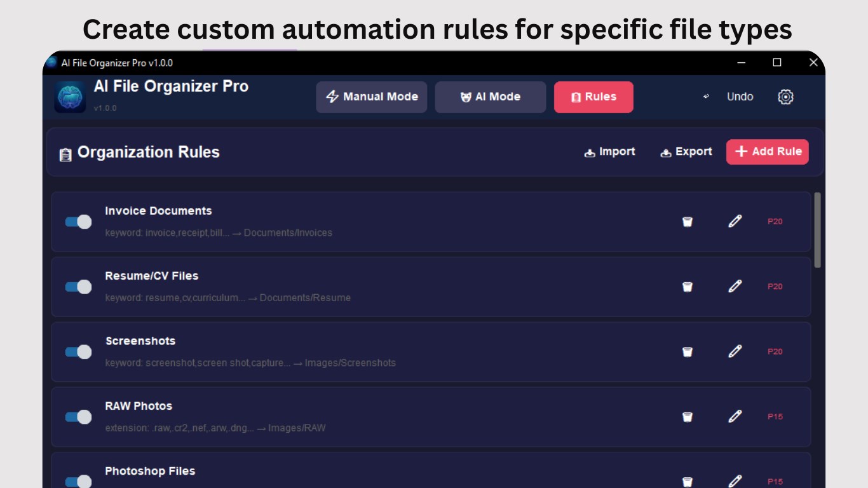Image resolution: width=868 pixels, height=488 pixels.
Task: Click the AI File Organizer Pro brain logo
Action: click(x=70, y=97)
